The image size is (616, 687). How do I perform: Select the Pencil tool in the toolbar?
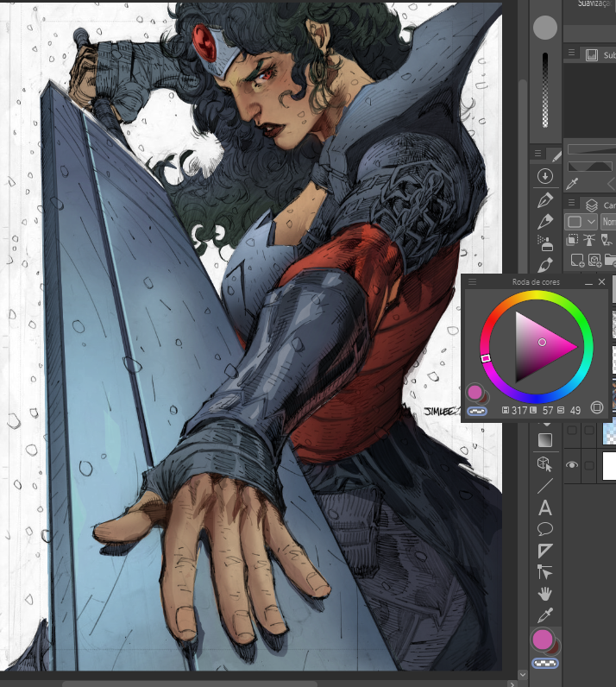click(545, 221)
